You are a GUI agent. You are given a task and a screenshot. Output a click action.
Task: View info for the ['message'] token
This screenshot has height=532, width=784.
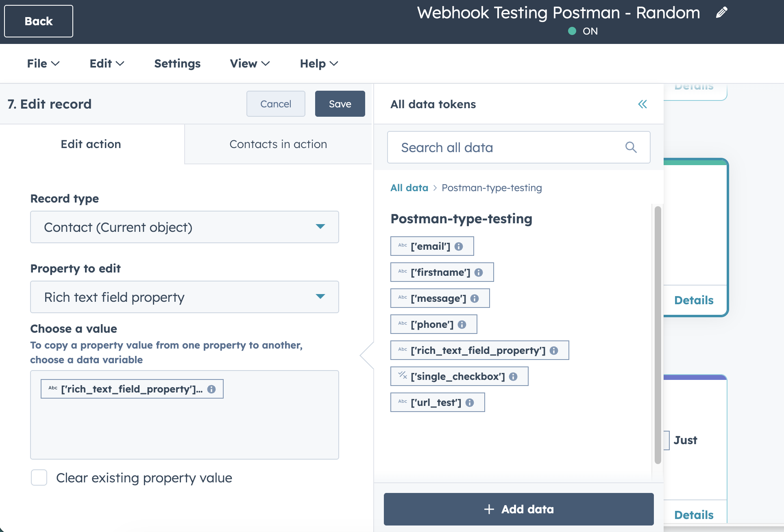pyautogui.click(x=475, y=298)
